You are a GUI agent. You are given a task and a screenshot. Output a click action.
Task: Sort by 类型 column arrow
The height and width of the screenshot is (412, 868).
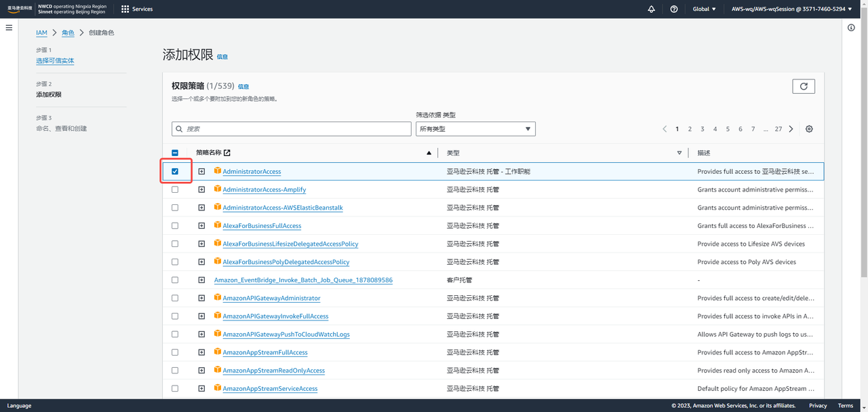tap(679, 153)
